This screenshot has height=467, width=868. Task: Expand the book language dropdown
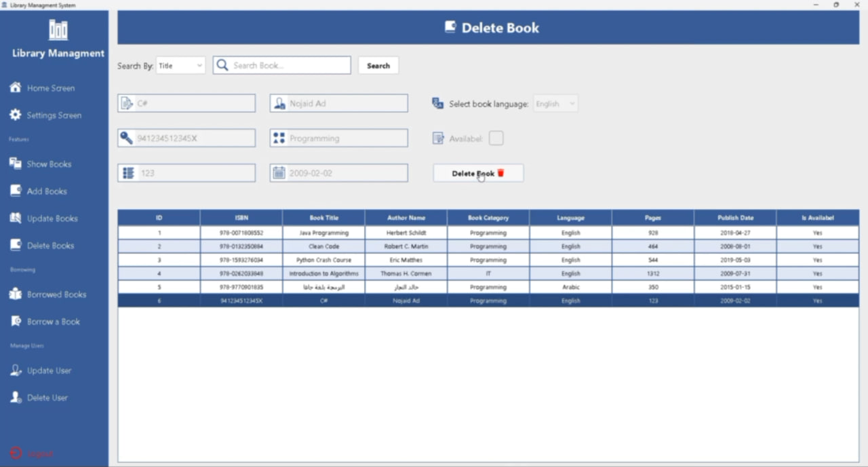pos(555,104)
